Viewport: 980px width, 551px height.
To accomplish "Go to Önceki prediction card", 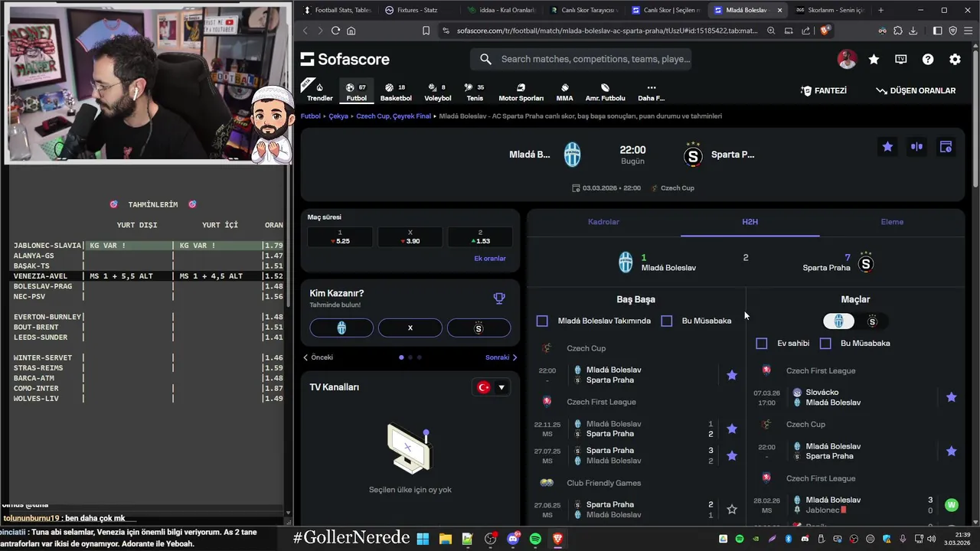I will (x=318, y=357).
